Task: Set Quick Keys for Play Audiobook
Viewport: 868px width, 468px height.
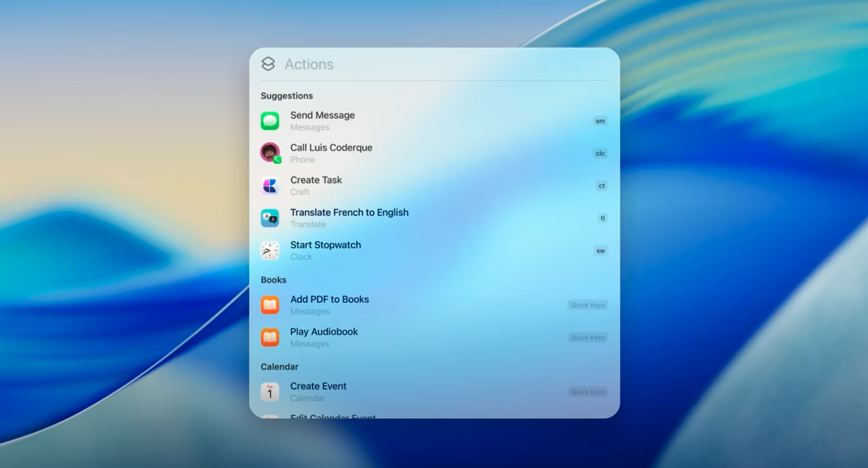Action: (587, 337)
